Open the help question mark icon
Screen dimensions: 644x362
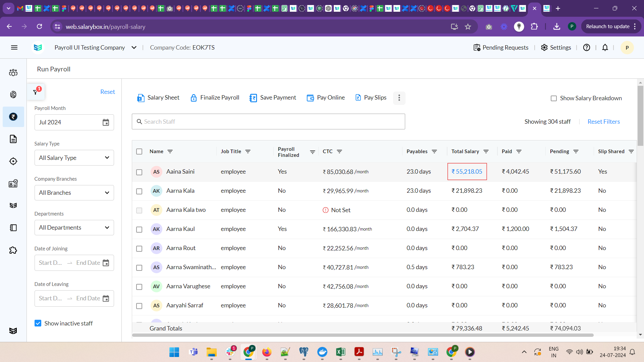click(587, 48)
